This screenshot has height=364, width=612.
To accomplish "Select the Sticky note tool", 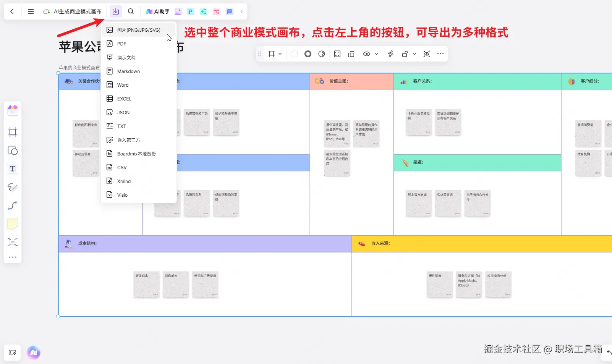I will (x=13, y=224).
